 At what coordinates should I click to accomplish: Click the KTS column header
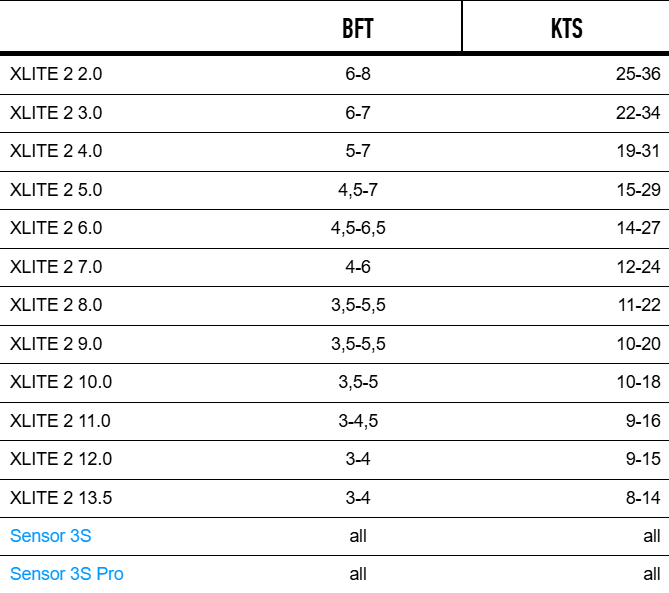pos(566,28)
